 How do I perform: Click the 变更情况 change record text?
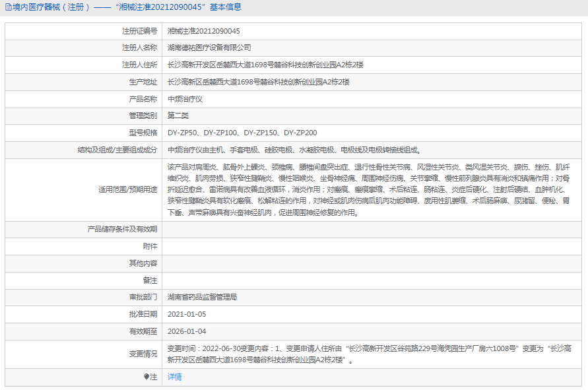[370, 356]
